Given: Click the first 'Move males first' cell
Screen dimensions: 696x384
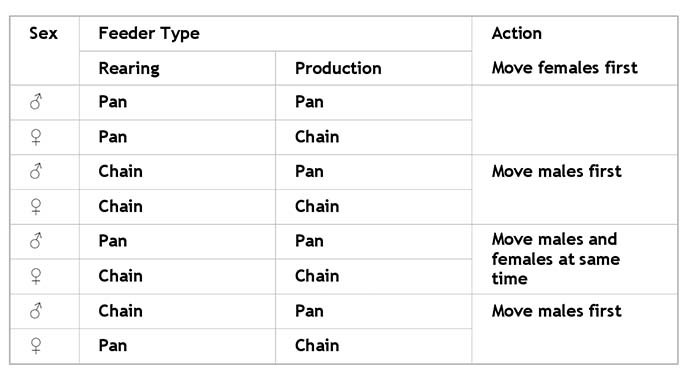Looking at the screenshot, I should tap(557, 171).
